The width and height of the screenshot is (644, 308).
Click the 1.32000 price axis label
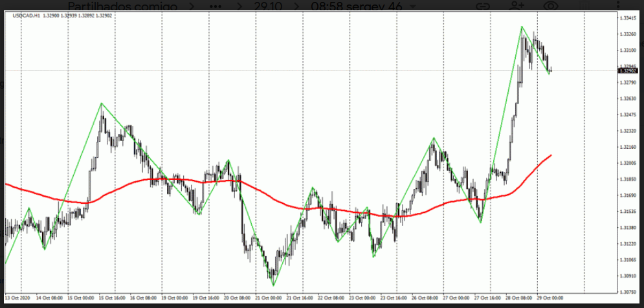(x=626, y=163)
